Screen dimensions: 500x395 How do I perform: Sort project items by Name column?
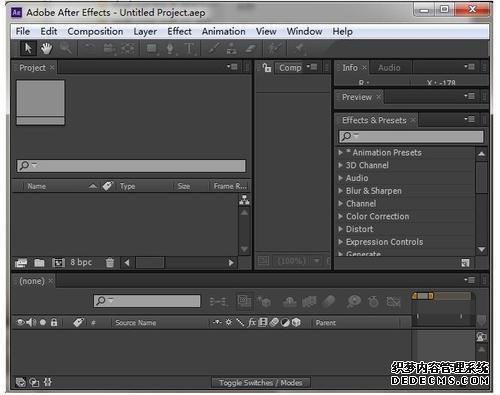37,186
